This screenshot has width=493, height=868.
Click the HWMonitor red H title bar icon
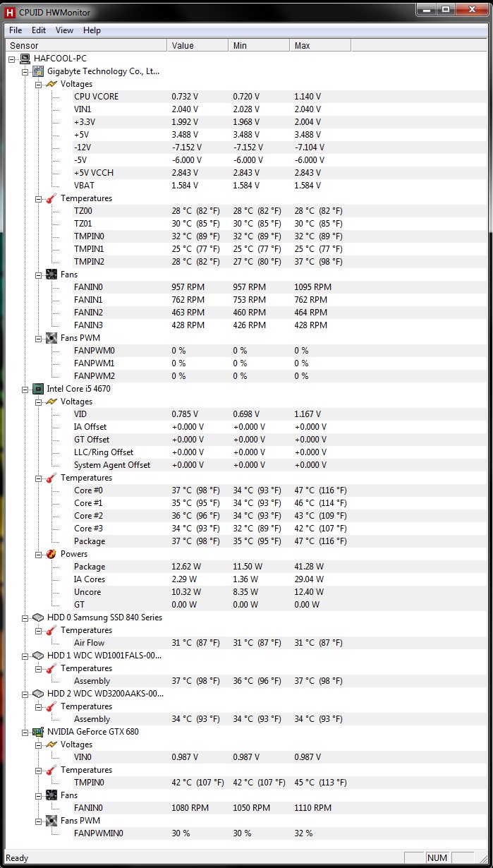(11, 12)
